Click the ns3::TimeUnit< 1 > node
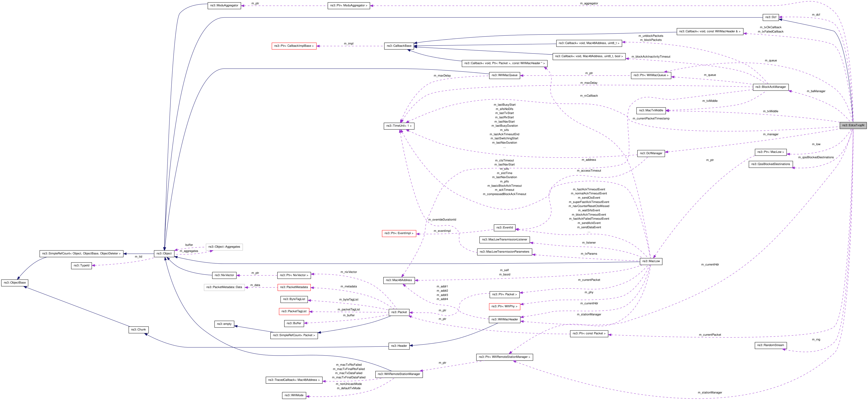Screen dimensions: 868x400 [x=399, y=126]
